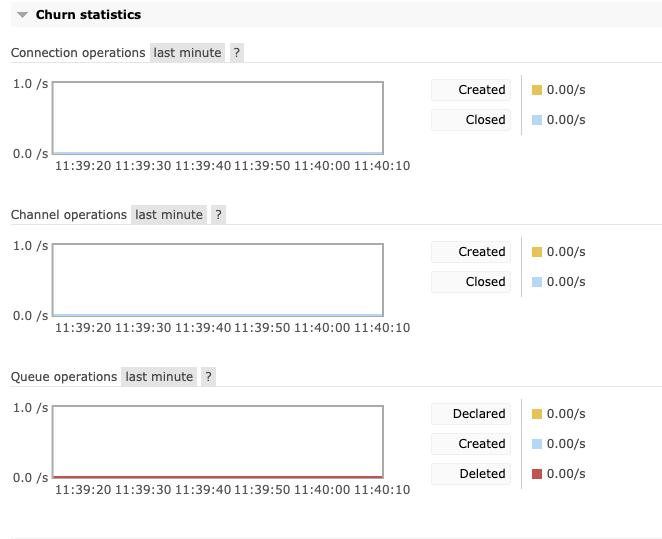This screenshot has width=662, height=539.
Task: Click inside the Connection operations chart
Action: tap(217, 118)
